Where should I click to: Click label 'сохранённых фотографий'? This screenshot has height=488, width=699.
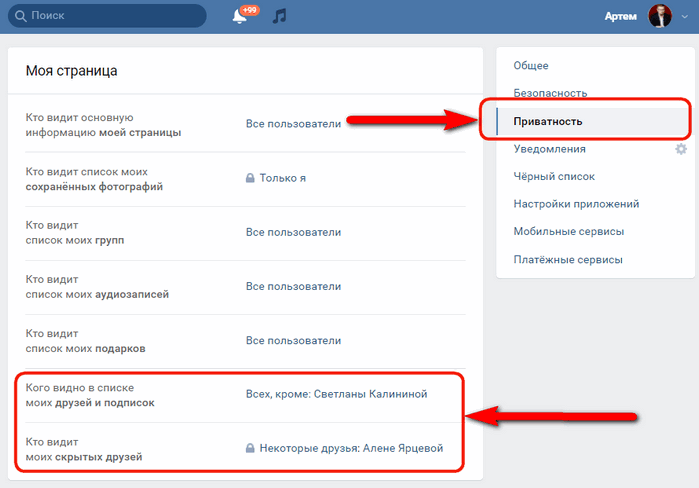coord(94,187)
